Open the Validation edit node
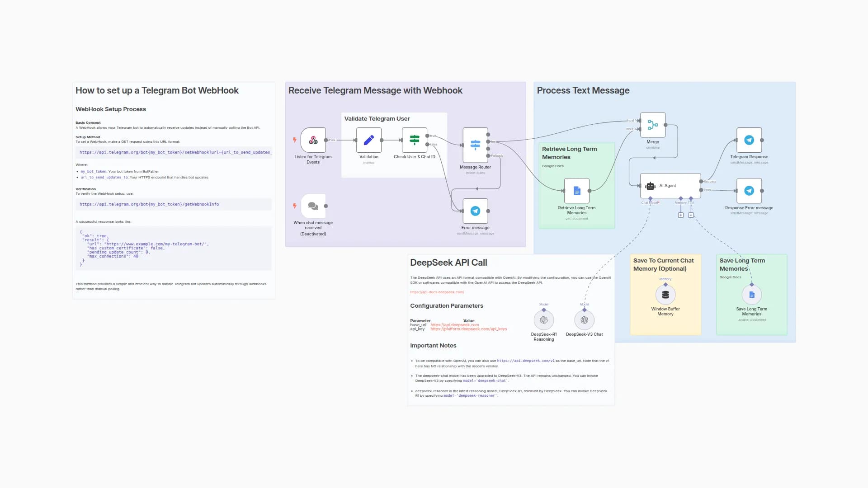 pos(368,140)
